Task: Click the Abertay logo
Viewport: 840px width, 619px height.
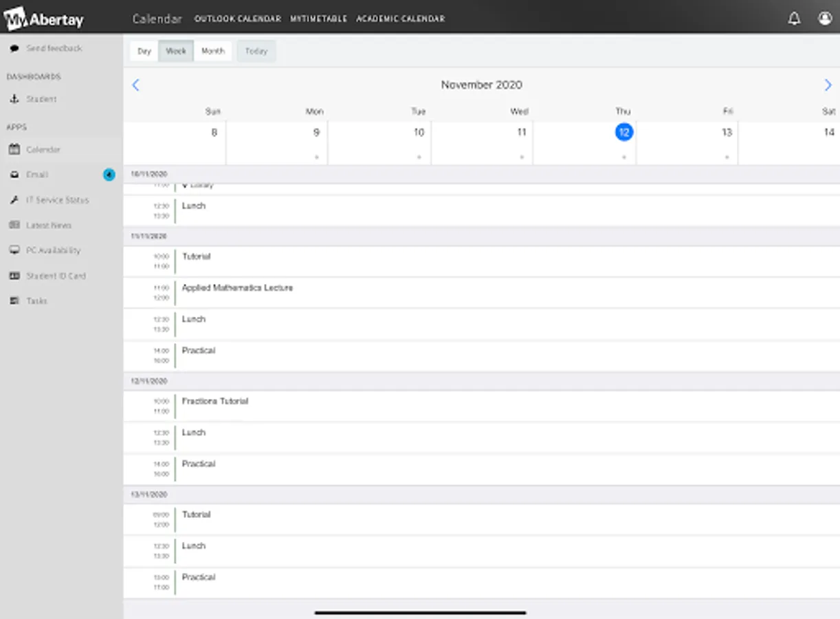Action: pos(43,19)
